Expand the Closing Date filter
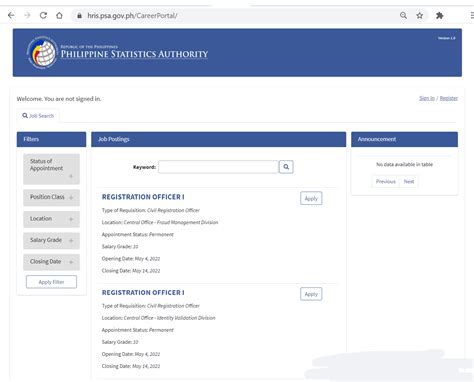This screenshot has width=474, height=382. (51, 262)
